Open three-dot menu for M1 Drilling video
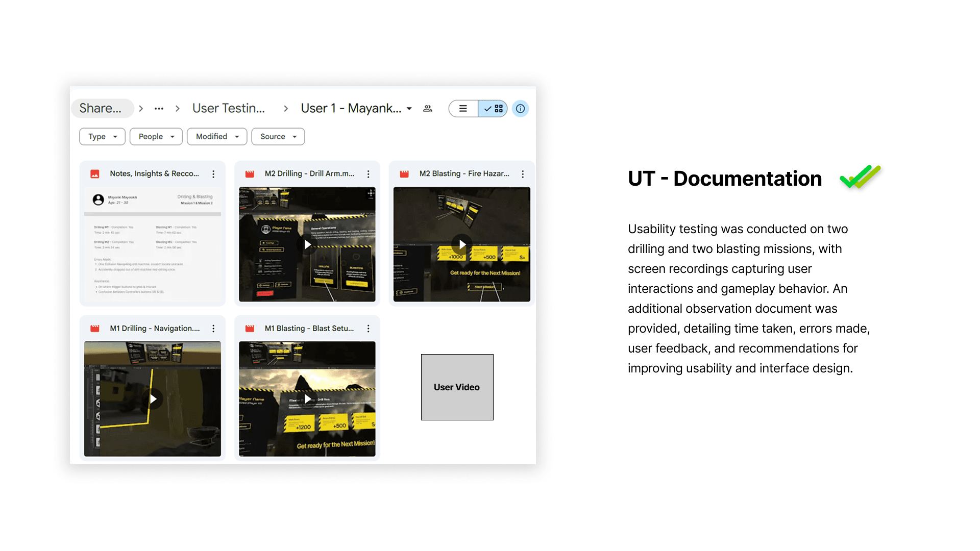 point(213,329)
